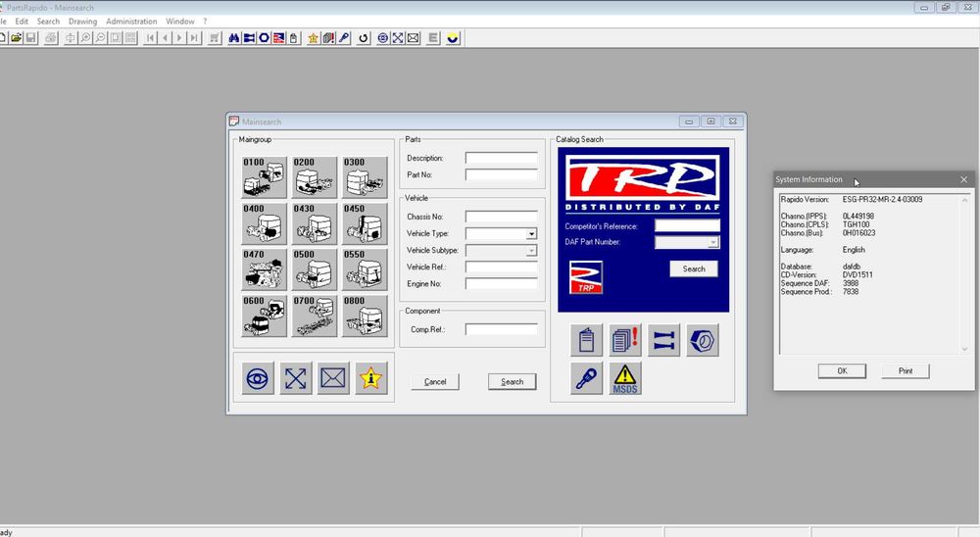Select maingroup 0550 image

(x=365, y=269)
